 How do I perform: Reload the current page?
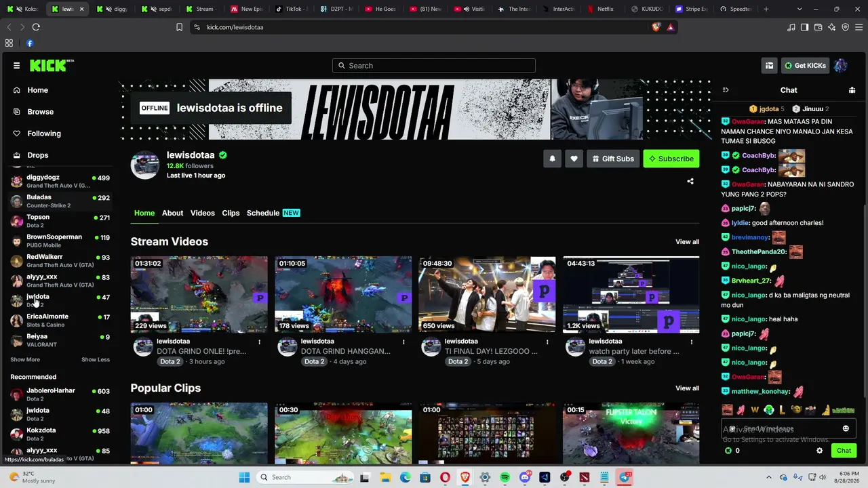(x=36, y=27)
